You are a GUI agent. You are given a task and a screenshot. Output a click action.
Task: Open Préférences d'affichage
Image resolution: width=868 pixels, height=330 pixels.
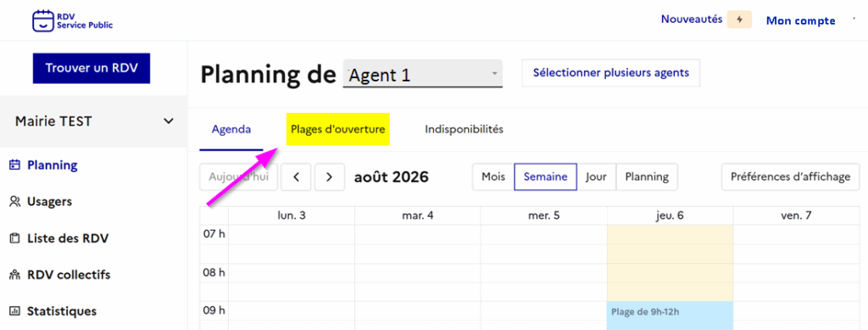point(790,177)
